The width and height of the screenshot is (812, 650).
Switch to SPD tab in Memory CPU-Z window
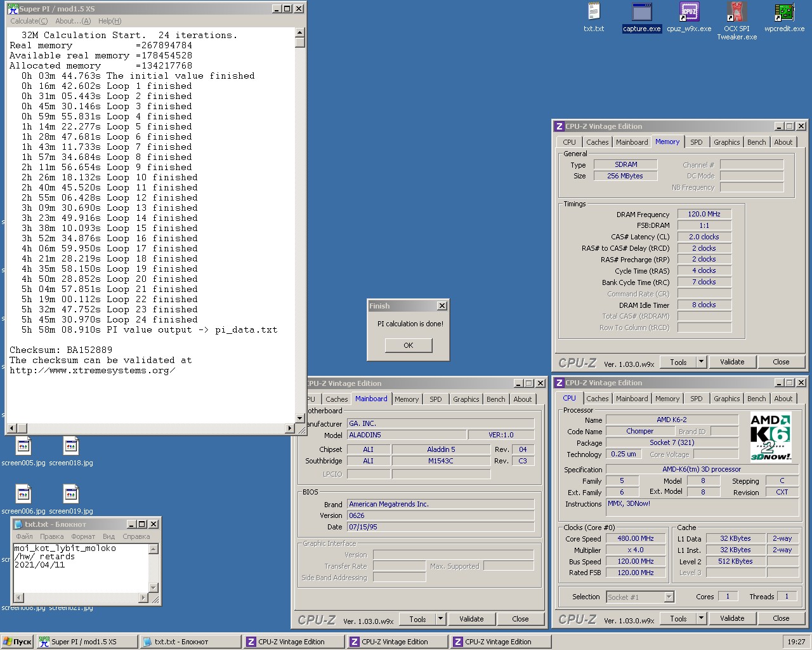[697, 142]
